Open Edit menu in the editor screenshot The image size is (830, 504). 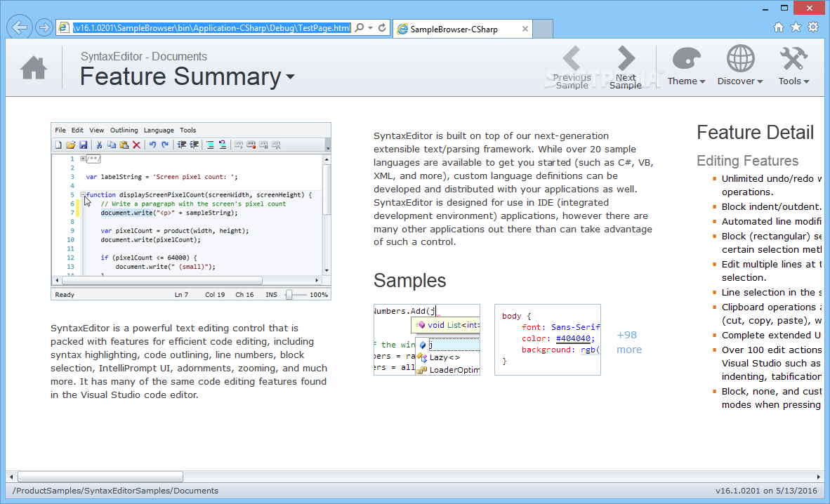(77, 131)
